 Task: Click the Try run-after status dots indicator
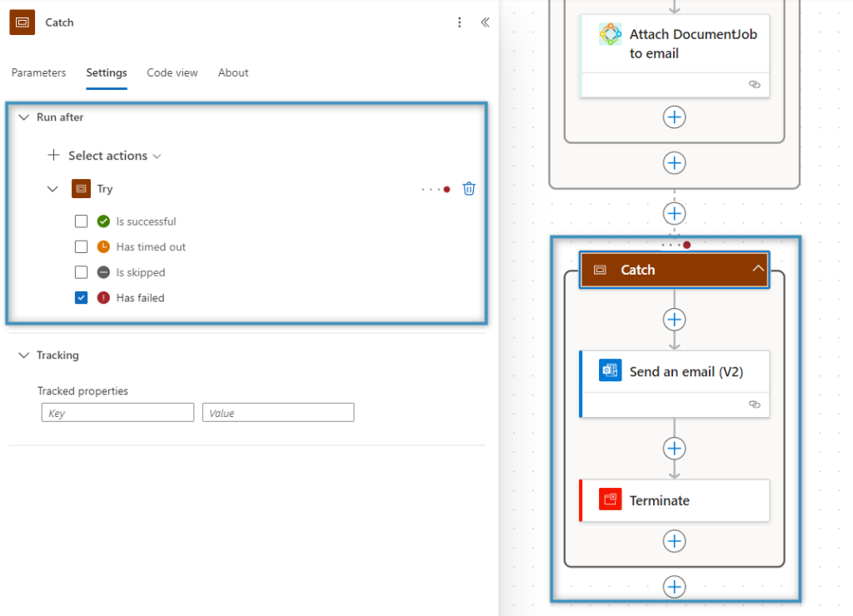(x=436, y=189)
